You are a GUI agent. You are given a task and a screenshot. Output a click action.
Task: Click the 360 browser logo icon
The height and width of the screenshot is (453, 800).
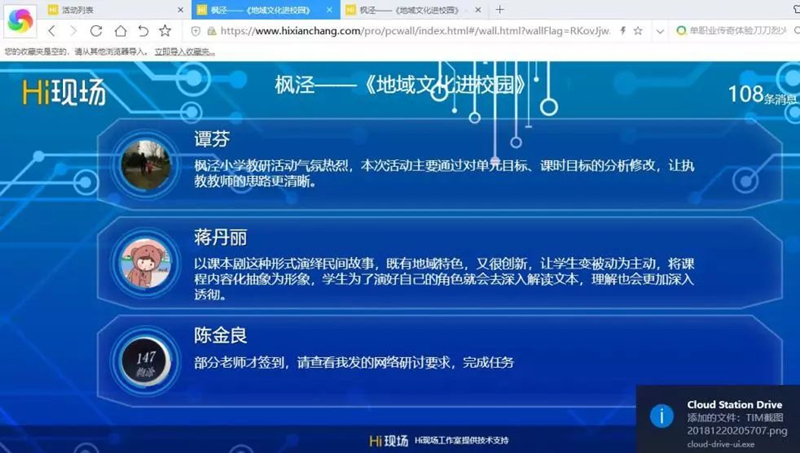coord(20,20)
